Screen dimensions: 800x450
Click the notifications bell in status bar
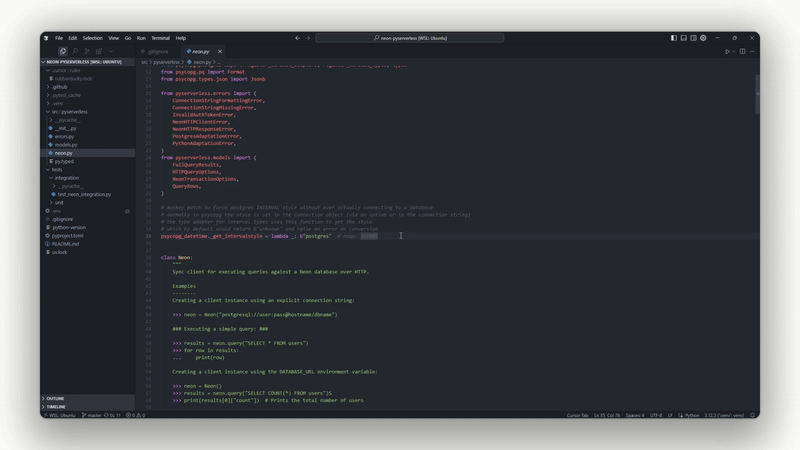752,415
